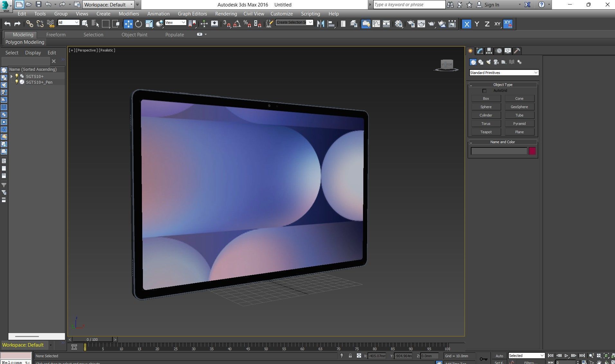Click the Undo arrow in main toolbar

(x=7, y=23)
